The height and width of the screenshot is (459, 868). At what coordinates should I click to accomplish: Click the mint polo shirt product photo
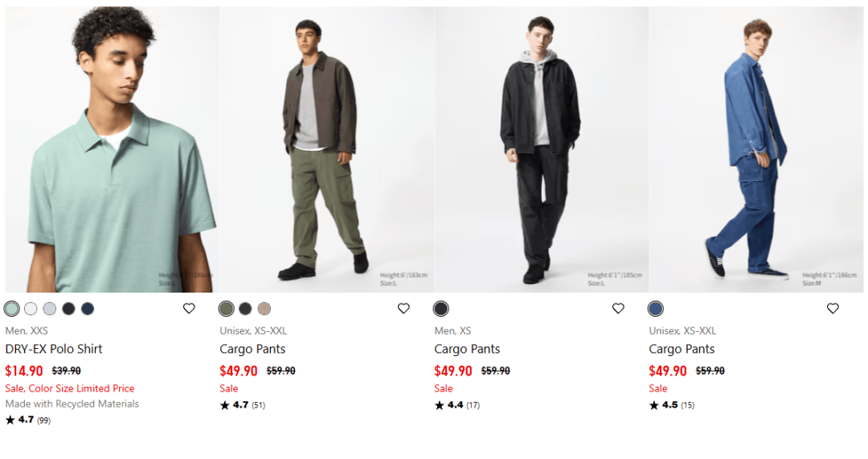(x=112, y=150)
